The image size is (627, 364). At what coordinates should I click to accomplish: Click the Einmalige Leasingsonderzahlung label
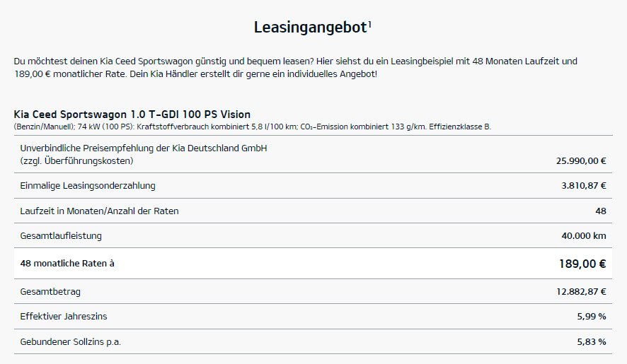(x=88, y=186)
